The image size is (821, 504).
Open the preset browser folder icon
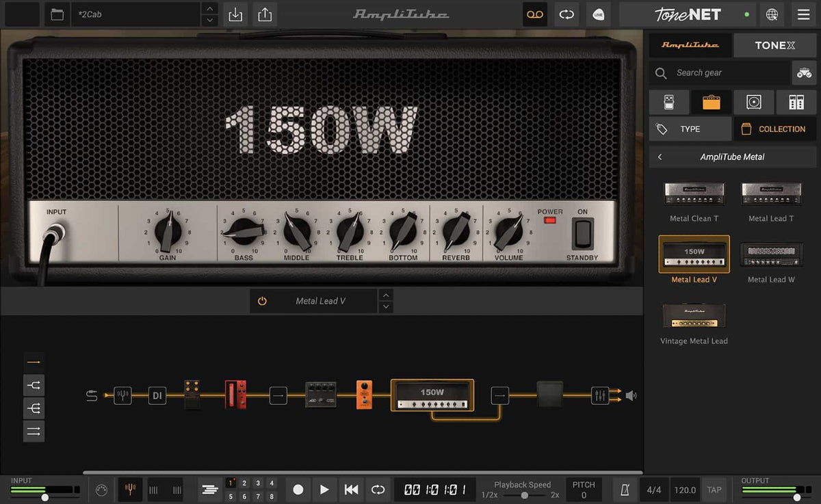point(57,14)
